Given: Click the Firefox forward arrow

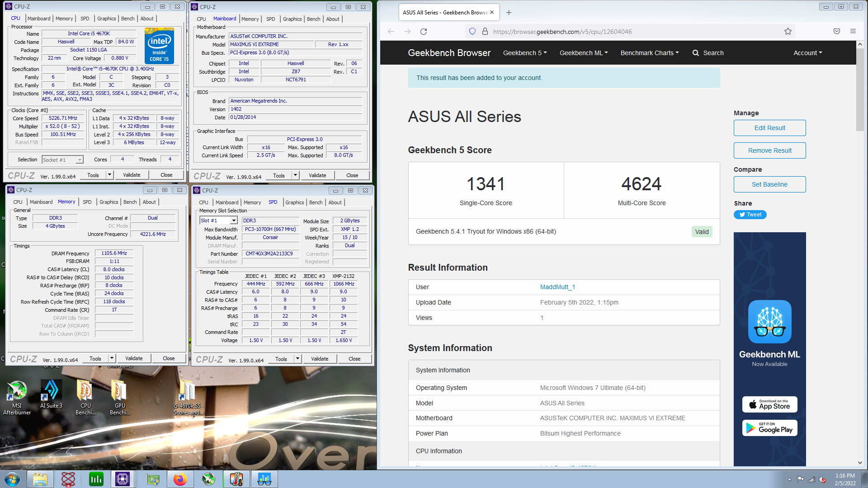Looking at the screenshot, I should (407, 32).
